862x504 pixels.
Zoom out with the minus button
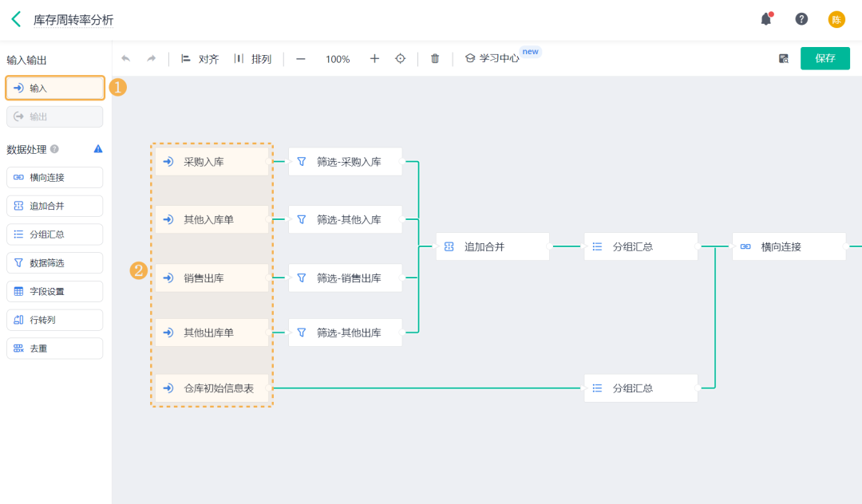[301, 59]
